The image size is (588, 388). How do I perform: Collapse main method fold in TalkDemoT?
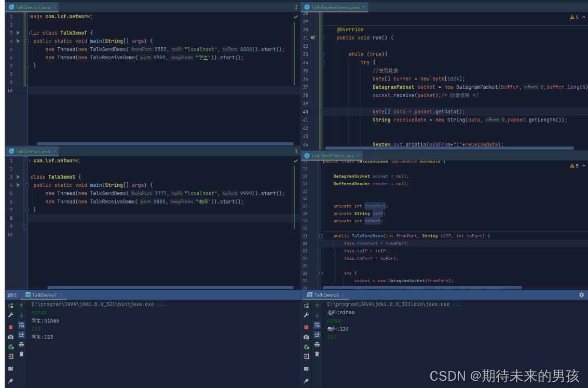tap(28, 41)
